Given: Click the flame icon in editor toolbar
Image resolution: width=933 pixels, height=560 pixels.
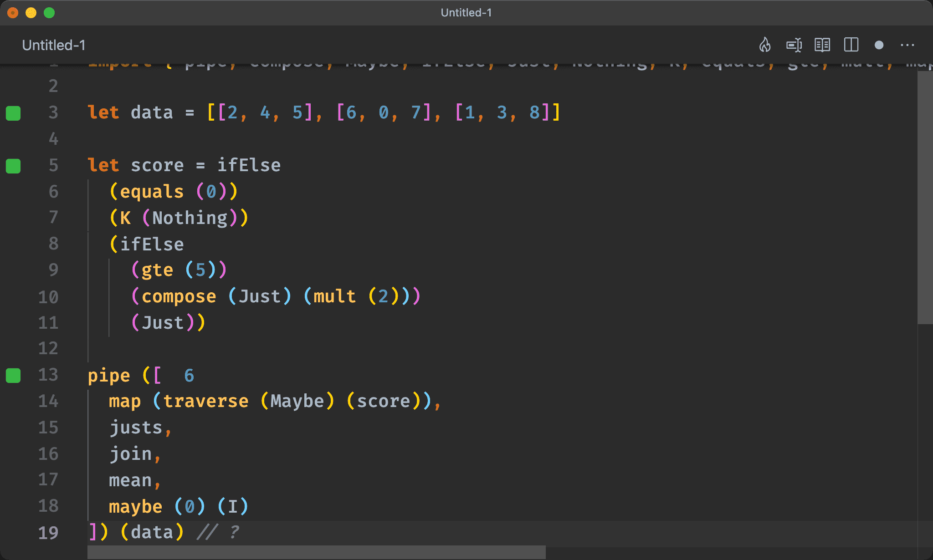Looking at the screenshot, I should pos(765,45).
